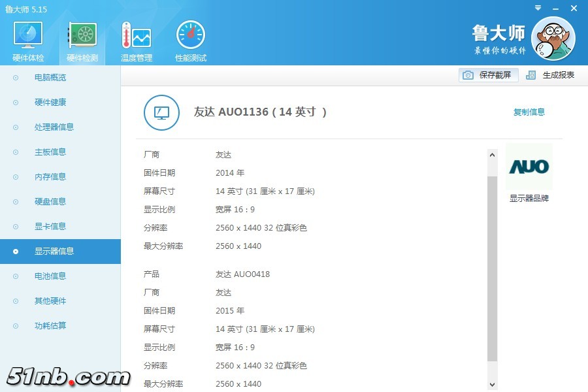Click the radio bullet beside 硬盘信息
Screen dimensions: 588x392
click(x=16, y=201)
